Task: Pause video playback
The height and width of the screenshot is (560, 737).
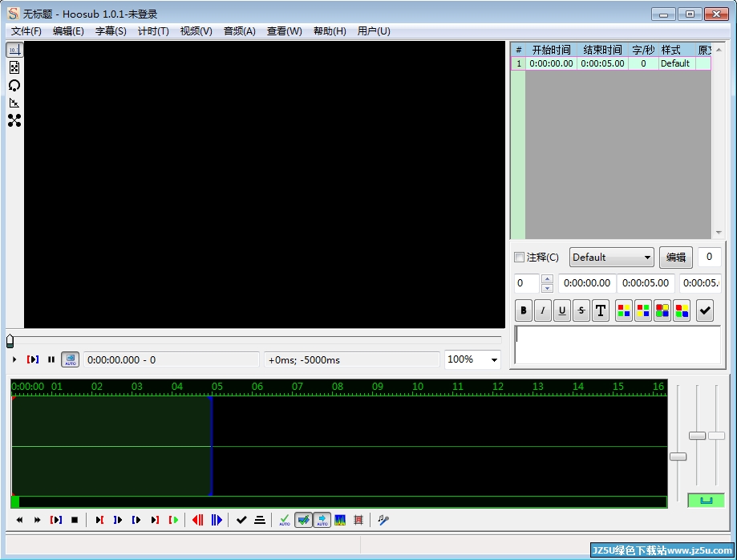Action: [x=51, y=359]
